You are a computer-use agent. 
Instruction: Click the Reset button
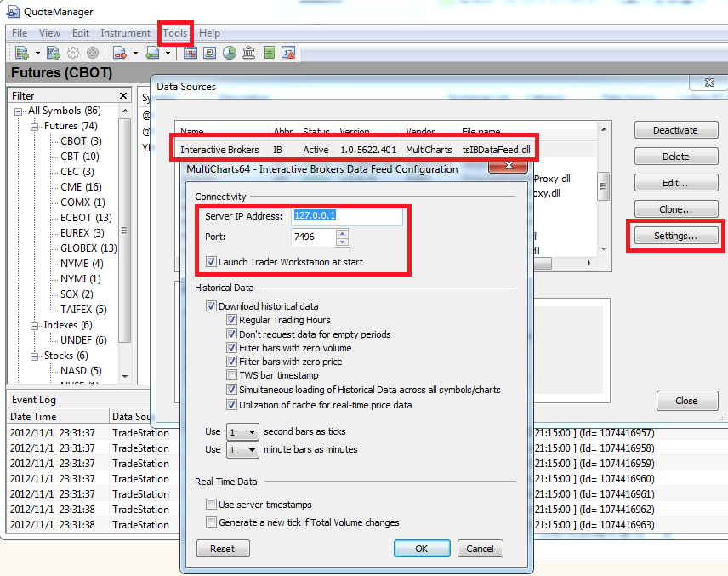click(223, 549)
